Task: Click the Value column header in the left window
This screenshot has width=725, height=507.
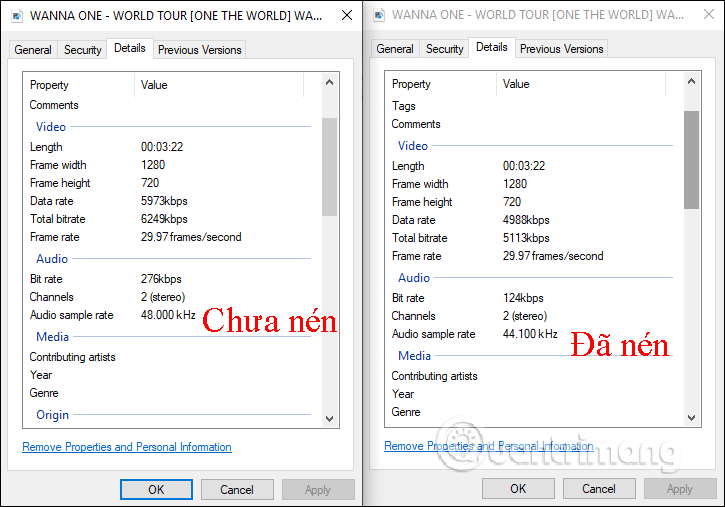Action: (219, 85)
